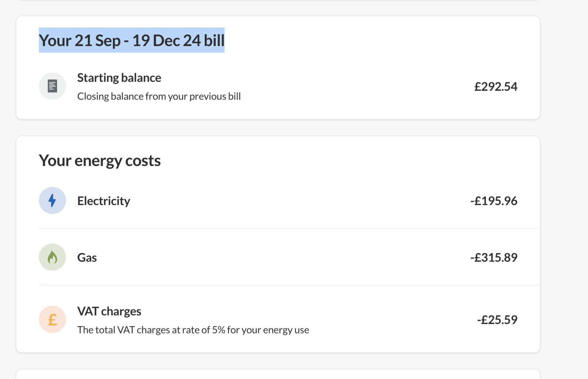This screenshot has height=379, width=588.
Task: Open the Gas cost row
Action: point(278,257)
